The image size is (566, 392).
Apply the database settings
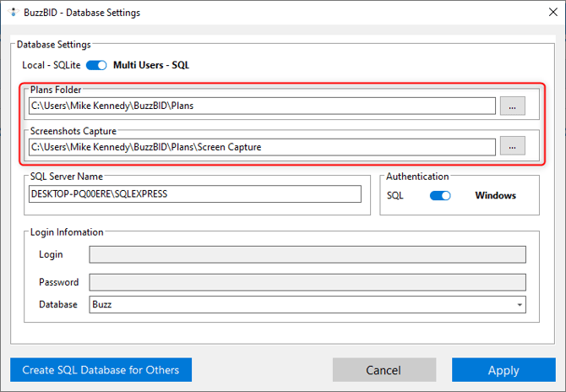click(503, 370)
